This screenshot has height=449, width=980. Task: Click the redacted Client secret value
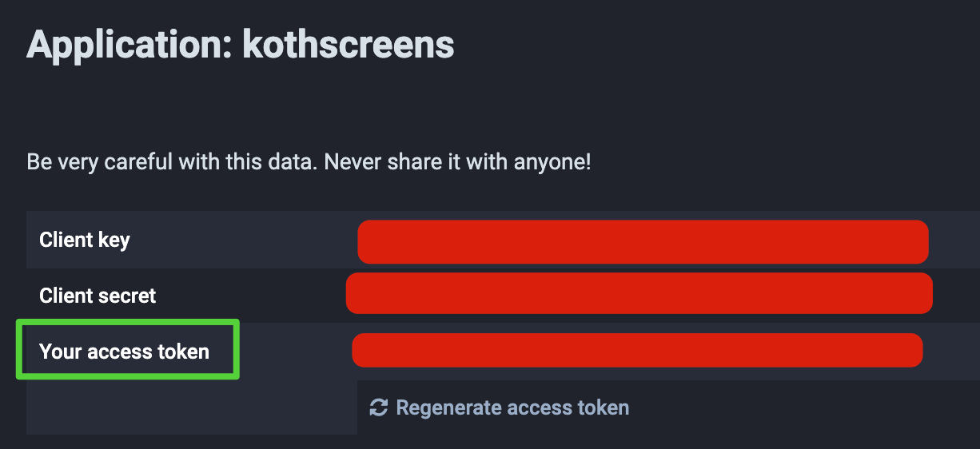[639, 293]
